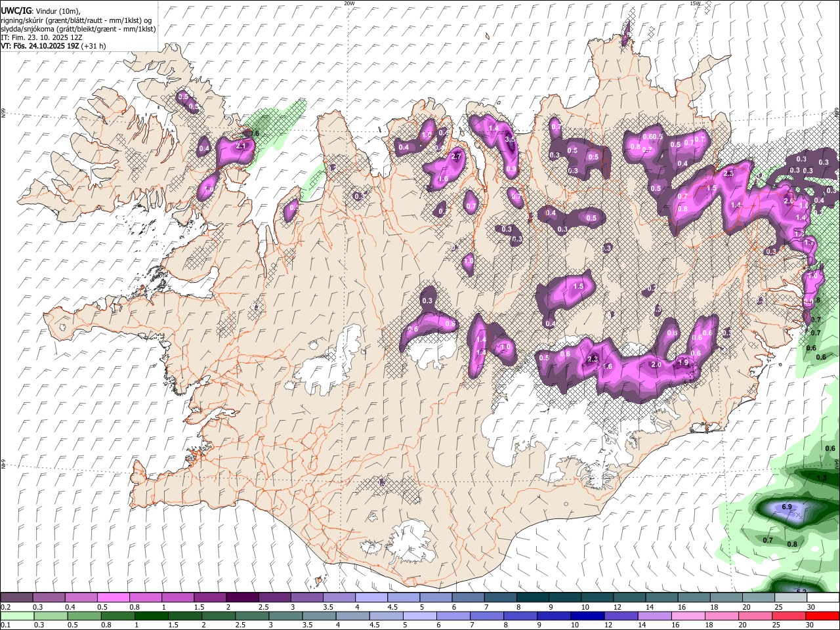Click the valid time "VT: Fös. 24.10.2025 19Z (+31 h)"
Screen dimensions: 840x630
tap(53, 46)
